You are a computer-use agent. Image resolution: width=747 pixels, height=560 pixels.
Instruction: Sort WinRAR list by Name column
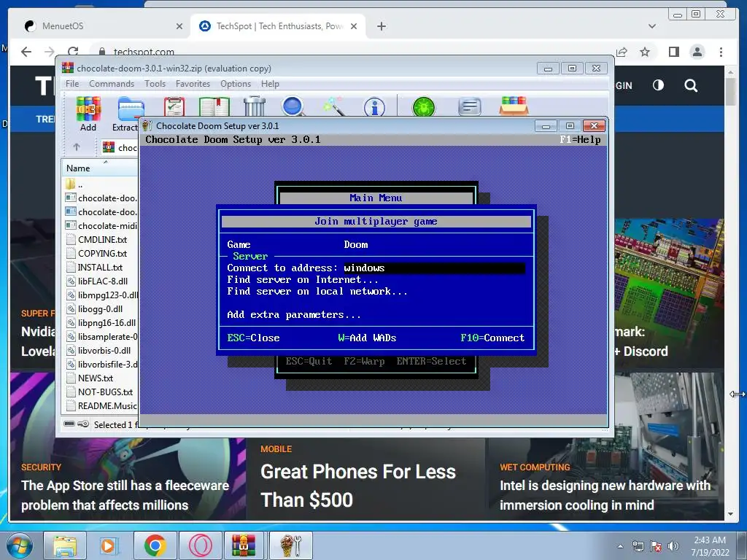point(100,168)
